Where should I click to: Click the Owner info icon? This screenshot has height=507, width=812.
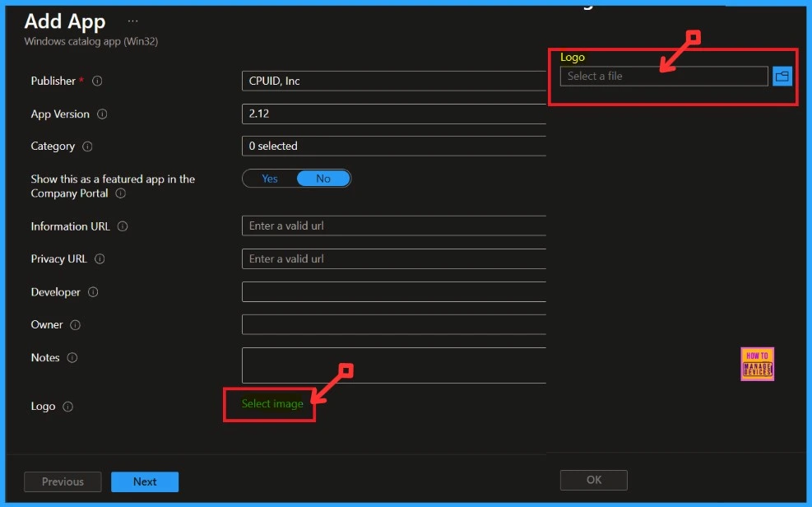click(x=76, y=325)
